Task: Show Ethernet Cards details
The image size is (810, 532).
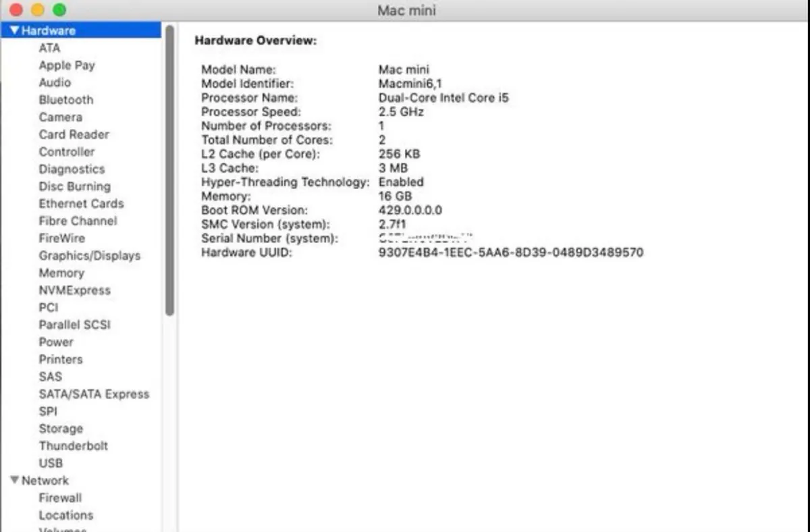Action: coord(81,204)
